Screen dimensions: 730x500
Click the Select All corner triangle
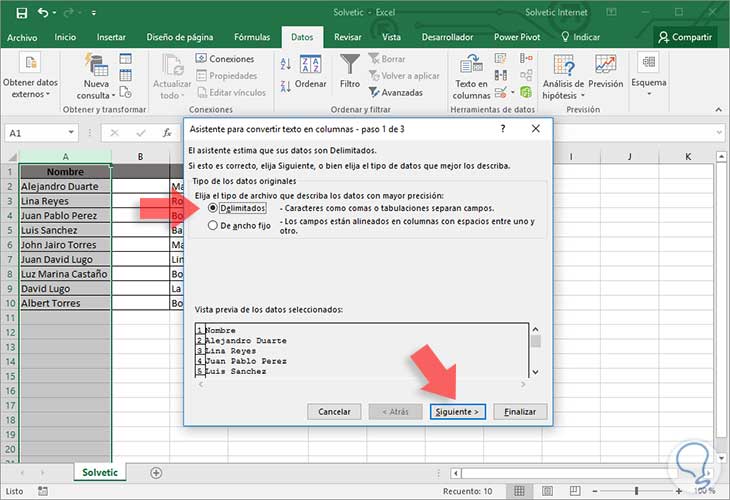[x=11, y=157]
